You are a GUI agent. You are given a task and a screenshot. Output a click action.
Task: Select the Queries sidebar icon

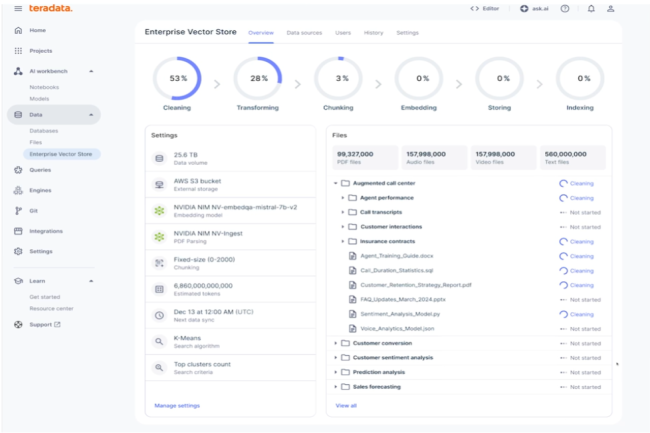[x=18, y=170]
